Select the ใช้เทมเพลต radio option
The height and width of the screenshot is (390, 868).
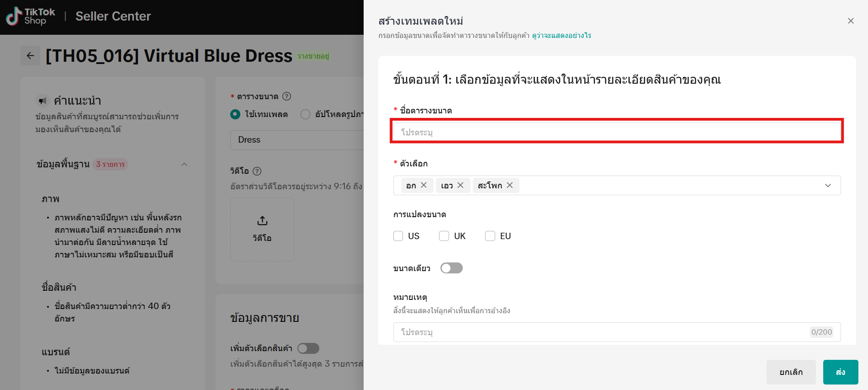235,114
